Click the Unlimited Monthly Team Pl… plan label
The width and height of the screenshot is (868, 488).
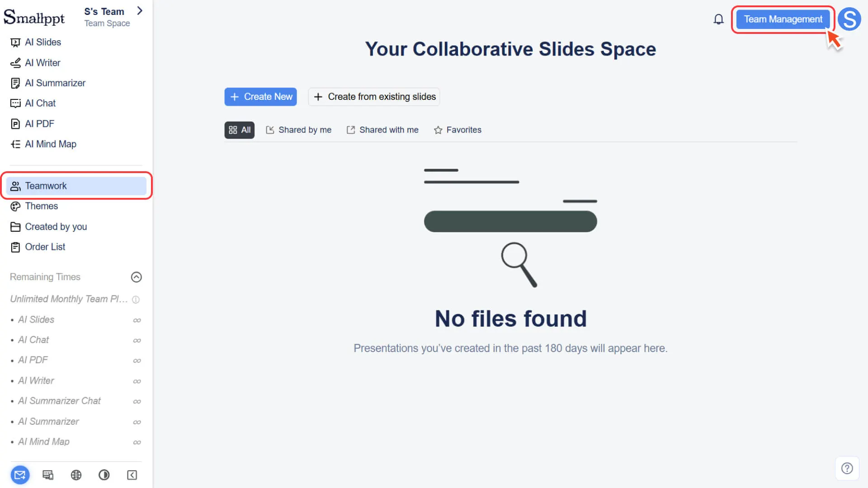69,299
